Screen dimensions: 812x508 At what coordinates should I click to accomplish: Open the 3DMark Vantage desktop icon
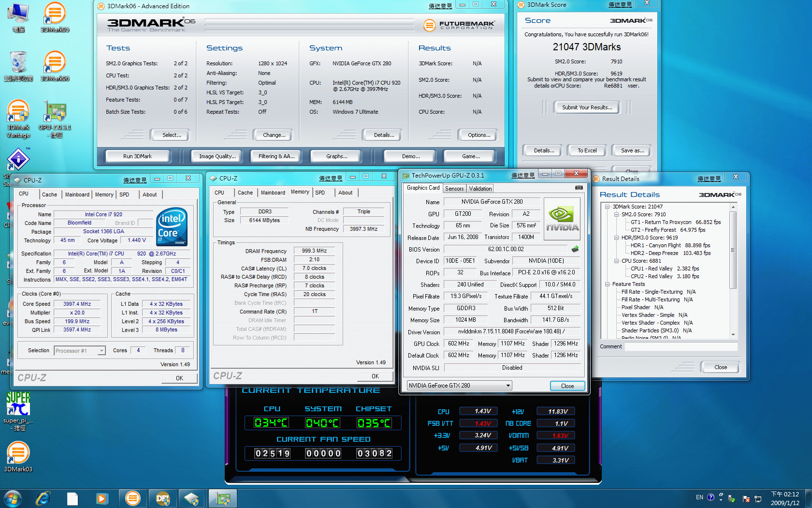tap(18, 119)
